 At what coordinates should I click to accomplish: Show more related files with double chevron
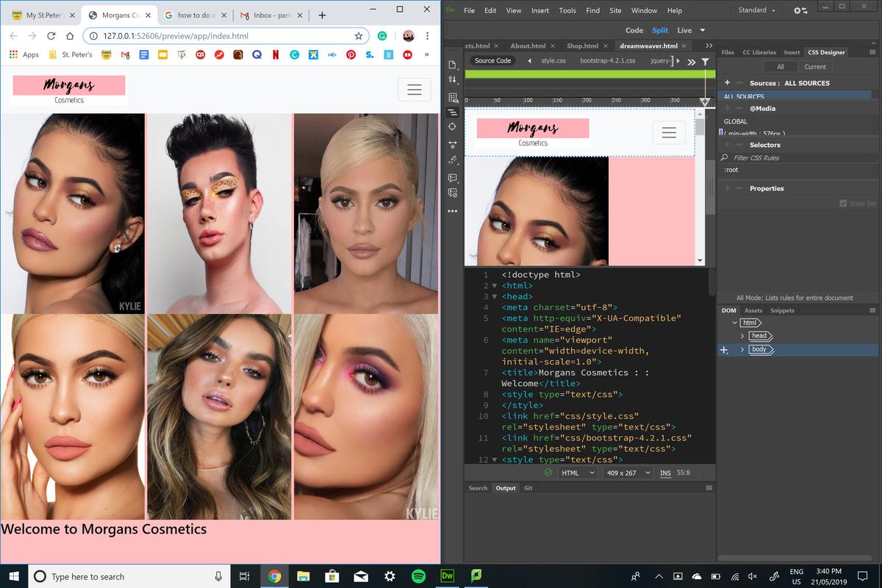(x=691, y=62)
